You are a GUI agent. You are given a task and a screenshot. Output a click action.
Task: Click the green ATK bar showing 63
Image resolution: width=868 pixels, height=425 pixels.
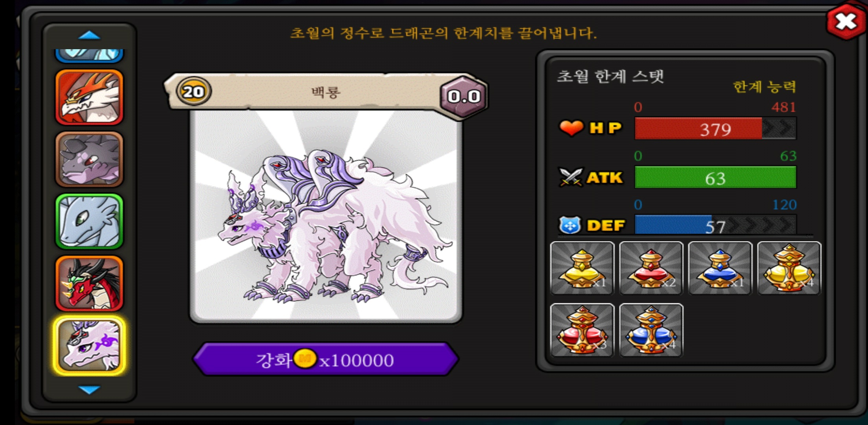pyautogui.click(x=715, y=177)
